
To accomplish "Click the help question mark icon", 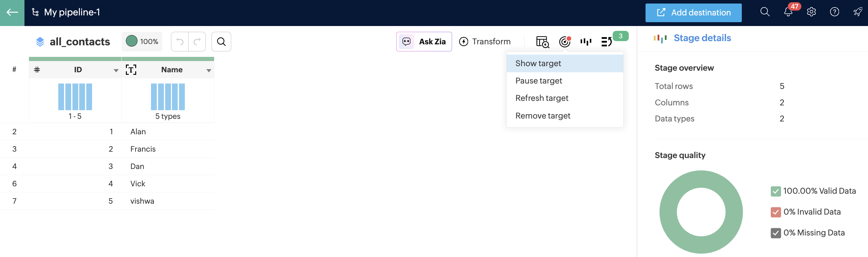I will [x=834, y=12].
